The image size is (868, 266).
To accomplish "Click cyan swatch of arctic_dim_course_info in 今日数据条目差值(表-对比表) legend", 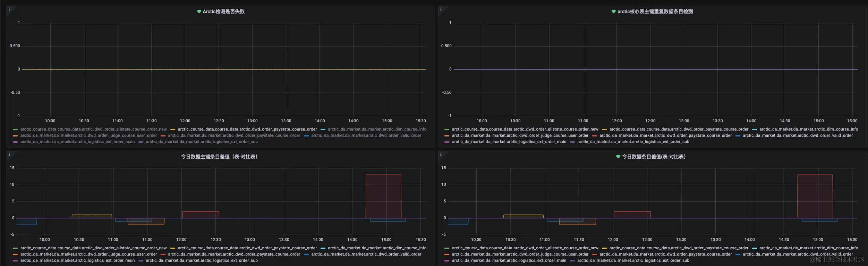I will tap(754, 248).
